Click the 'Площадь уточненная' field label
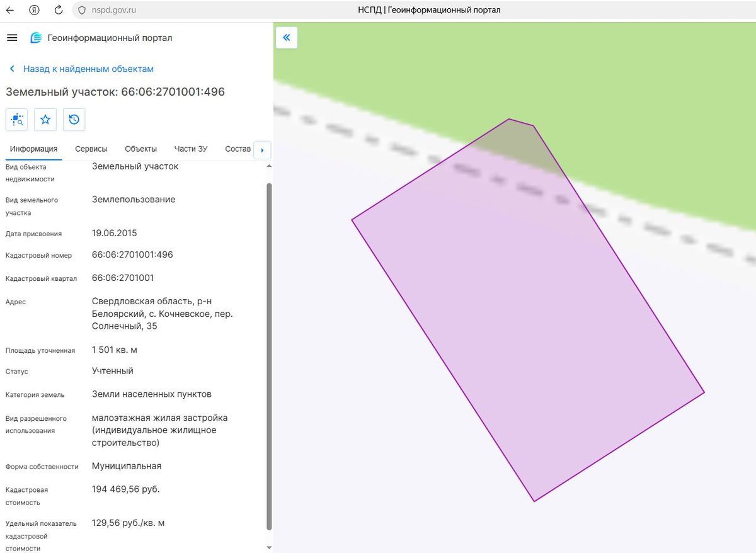The width and height of the screenshot is (756, 553). [x=40, y=351]
